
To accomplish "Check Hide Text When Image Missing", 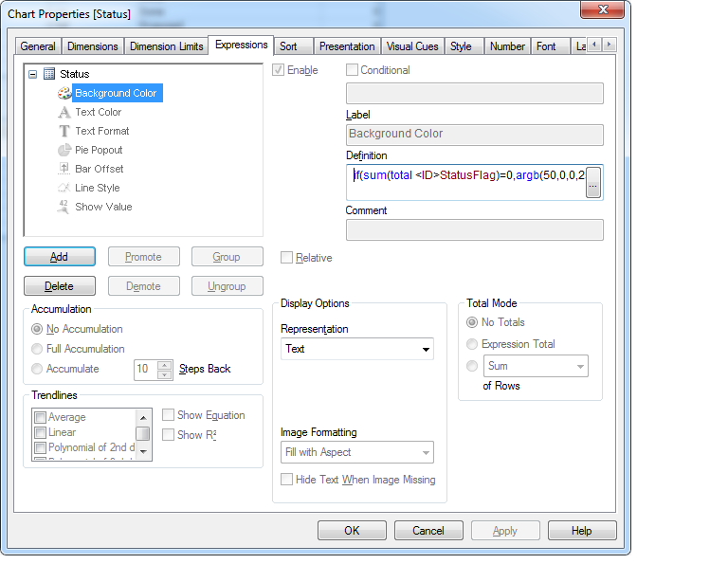I will coord(286,480).
